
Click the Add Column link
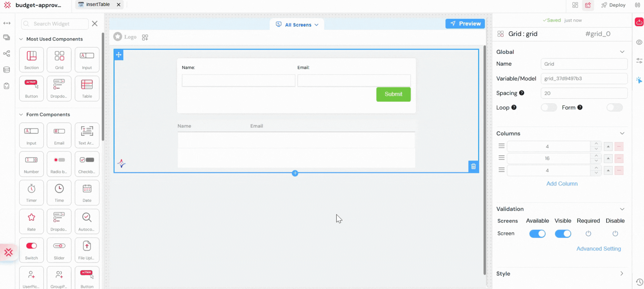pos(562,184)
